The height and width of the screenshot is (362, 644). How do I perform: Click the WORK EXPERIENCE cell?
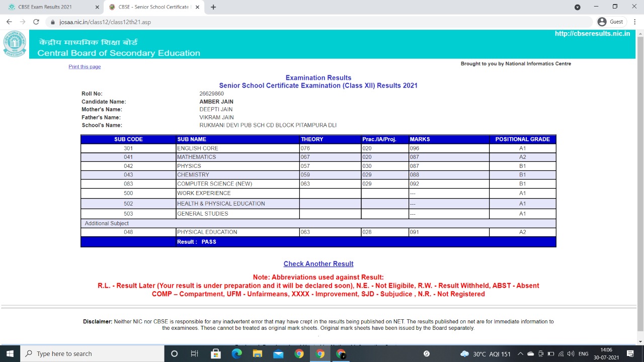tap(237, 193)
